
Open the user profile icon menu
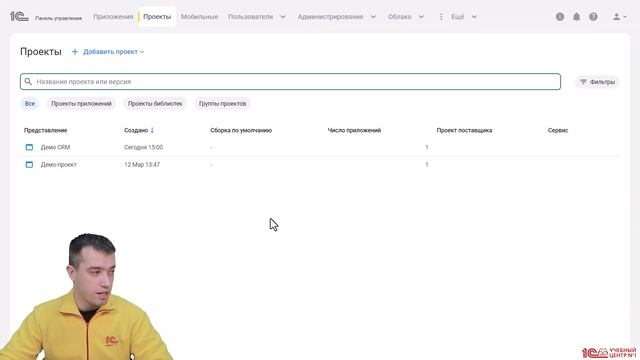click(620, 17)
